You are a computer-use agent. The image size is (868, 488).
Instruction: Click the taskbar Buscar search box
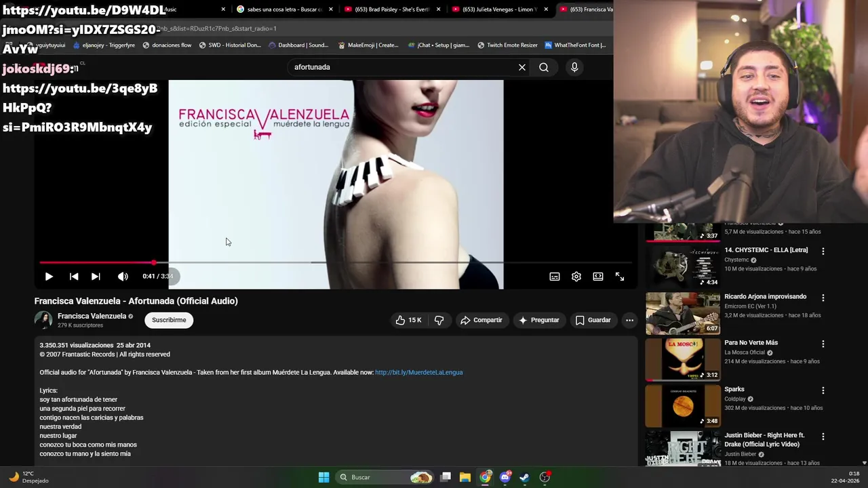point(384,477)
